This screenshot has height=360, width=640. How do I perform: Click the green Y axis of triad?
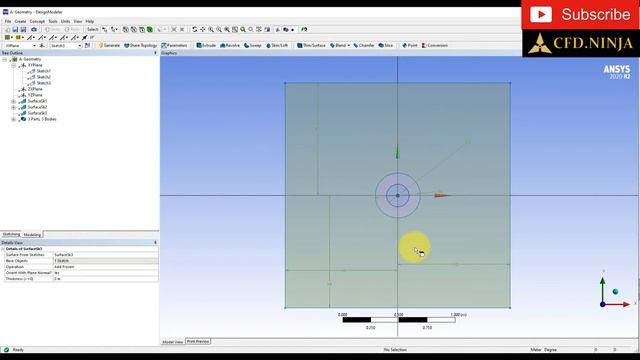click(x=602, y=289)
